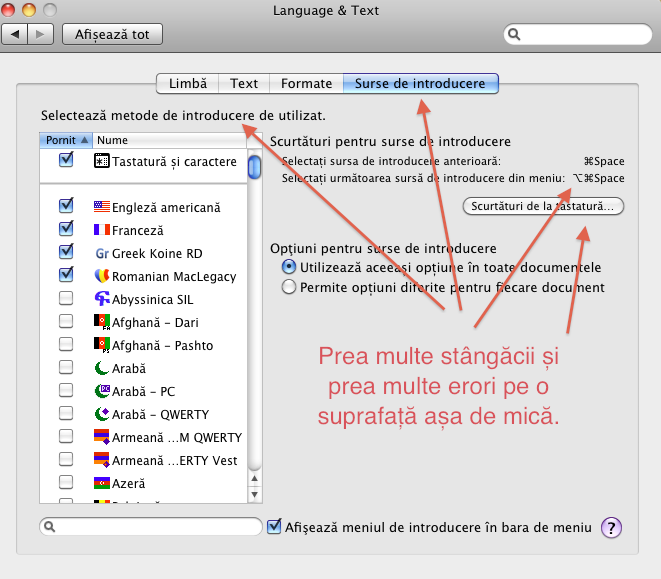The width and height of the screenshot is (661, 579).
Task: Click the Arabă – QWERTY crescent icon
Action: coord(102,414)
